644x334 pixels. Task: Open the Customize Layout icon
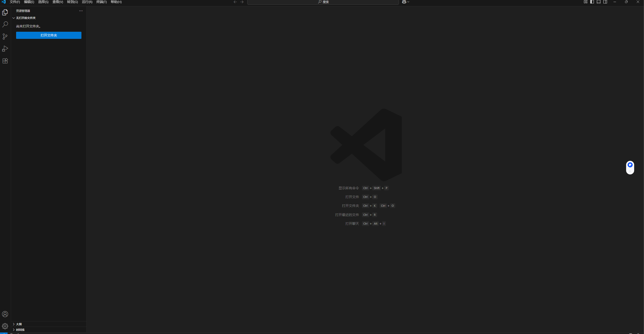(586, 2)
